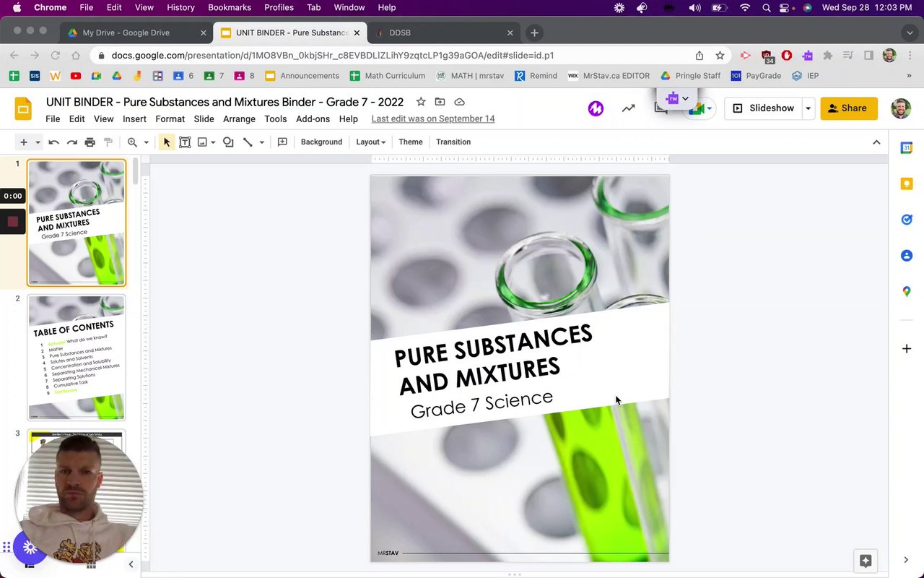Open Google Tasks in side panel
The image size is (924, 578).
pos(907,220)
